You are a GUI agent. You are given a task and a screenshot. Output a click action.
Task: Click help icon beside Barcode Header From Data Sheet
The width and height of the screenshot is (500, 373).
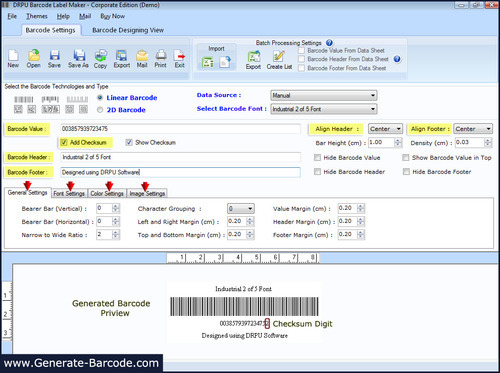tap(397, 59)
